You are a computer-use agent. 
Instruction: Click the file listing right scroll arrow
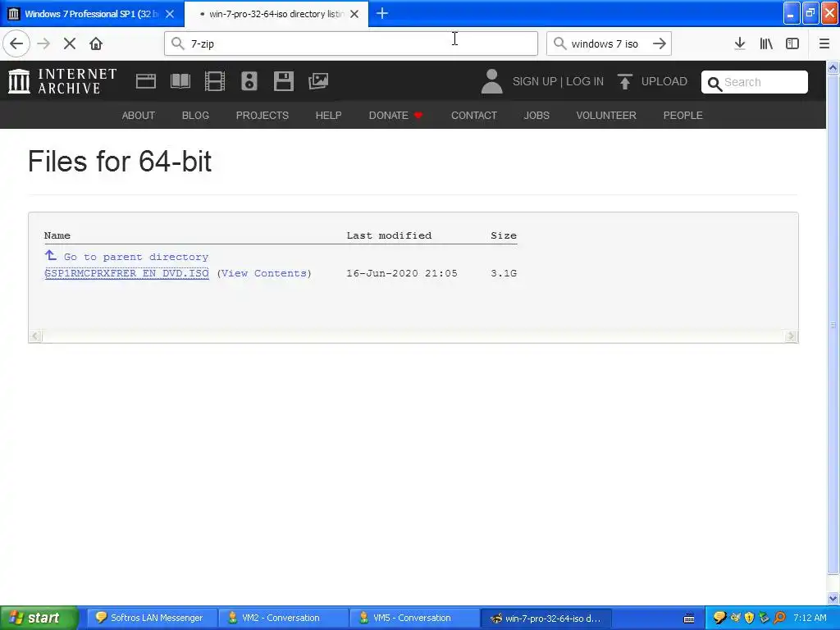[792, 336]
